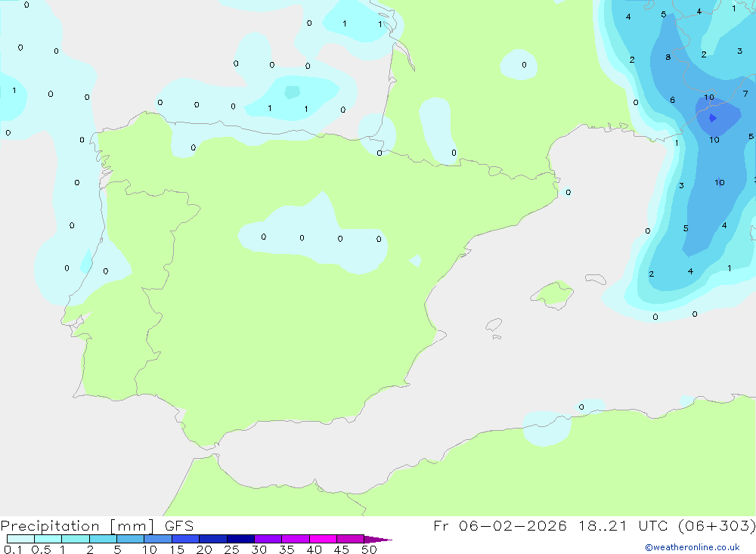Click the legend label "25"
The height and width of the screenshot is (554, 756).
(x=231, y=549)
